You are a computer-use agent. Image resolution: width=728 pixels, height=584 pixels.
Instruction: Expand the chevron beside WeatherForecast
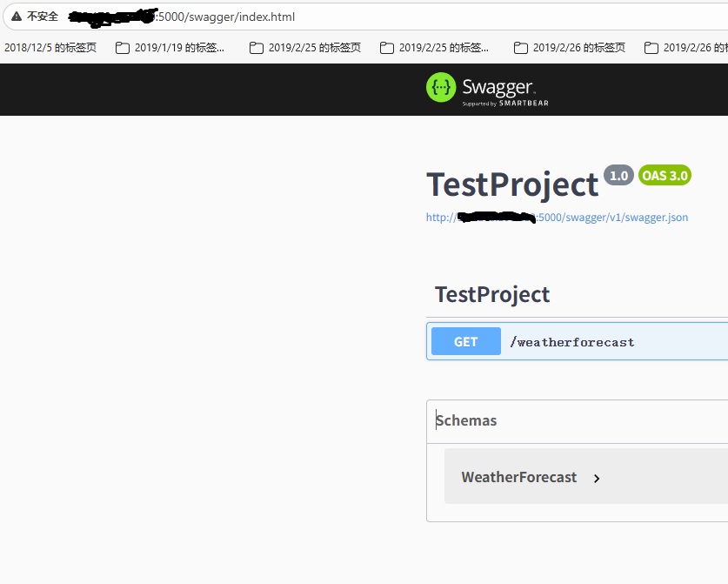pyautogui.click(x=597, y=478)
